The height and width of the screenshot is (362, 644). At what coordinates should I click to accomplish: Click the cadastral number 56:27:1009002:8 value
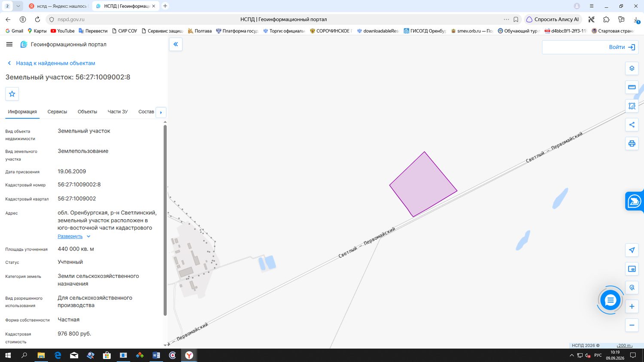[x=79, y=184]
